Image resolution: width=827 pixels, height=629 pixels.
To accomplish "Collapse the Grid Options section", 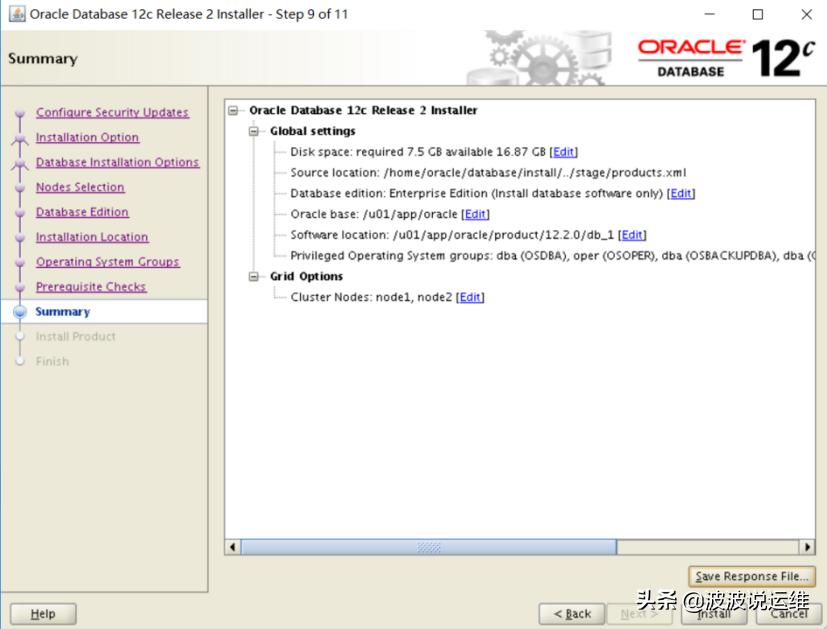I will [x=253, y=276].
